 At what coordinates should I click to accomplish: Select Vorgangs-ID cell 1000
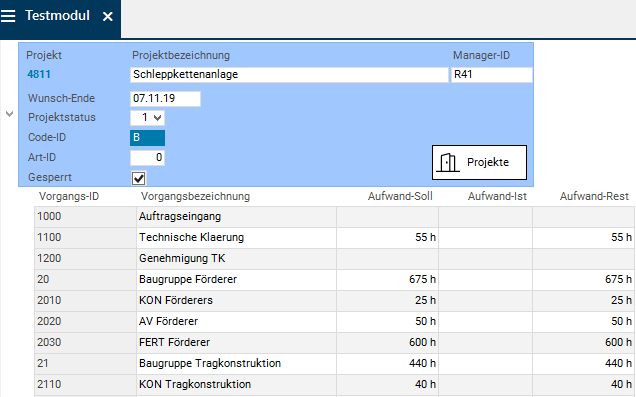coord(85,217)
